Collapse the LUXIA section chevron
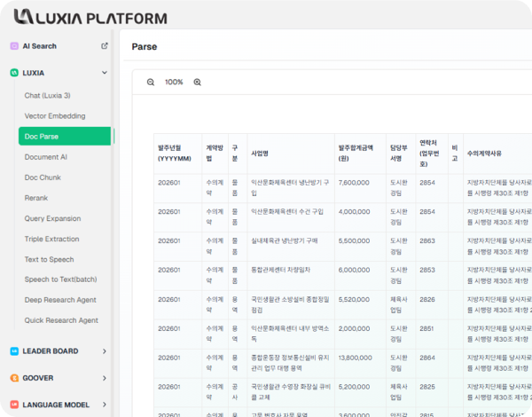 coord(105,73)
